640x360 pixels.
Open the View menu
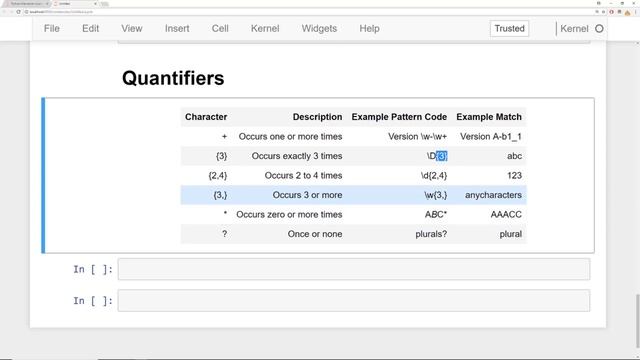point(132,29)
